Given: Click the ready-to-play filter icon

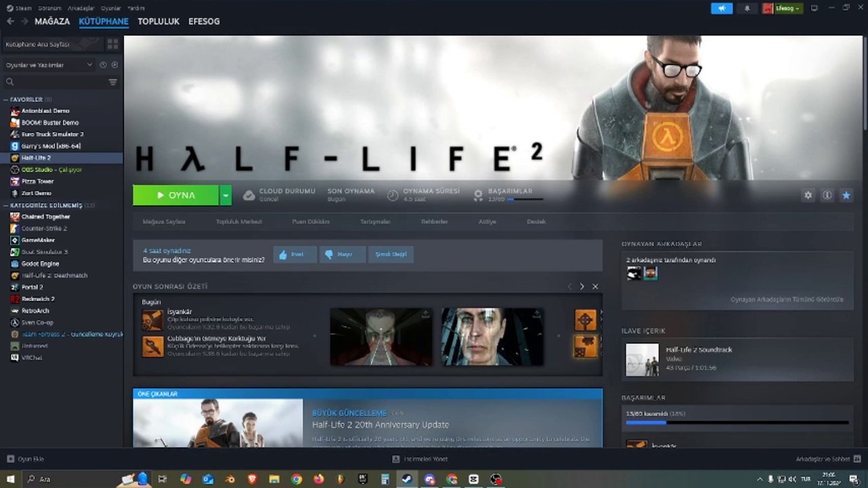Looking at the screenshot, I should pos(115,65).
